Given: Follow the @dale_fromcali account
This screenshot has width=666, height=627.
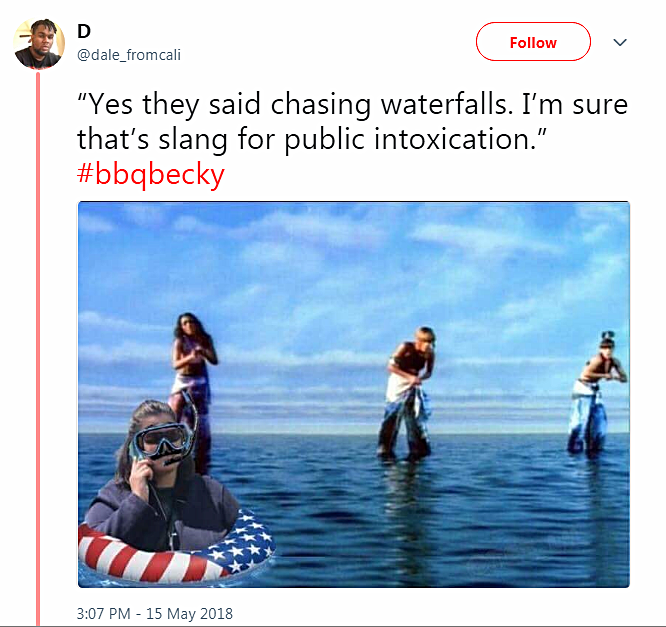Looking at the screenshot, I should click(533, 42).
